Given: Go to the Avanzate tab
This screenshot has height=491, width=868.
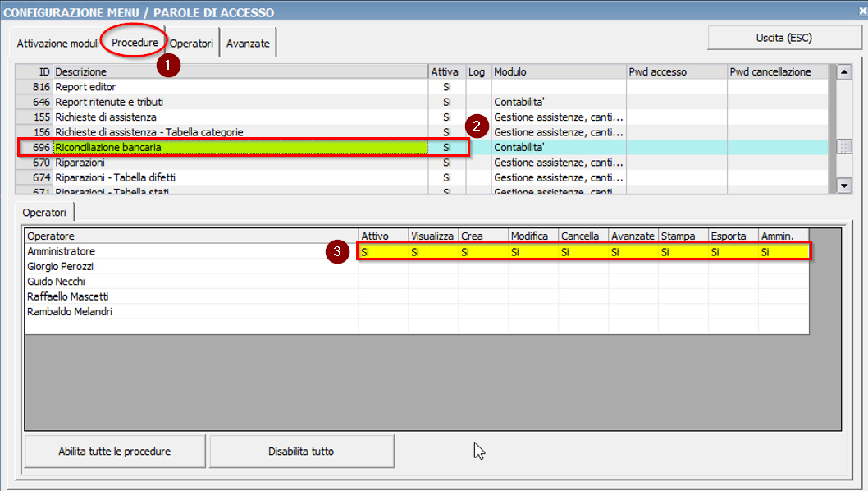Looking at the screenshot, I should tap(248, 44).
